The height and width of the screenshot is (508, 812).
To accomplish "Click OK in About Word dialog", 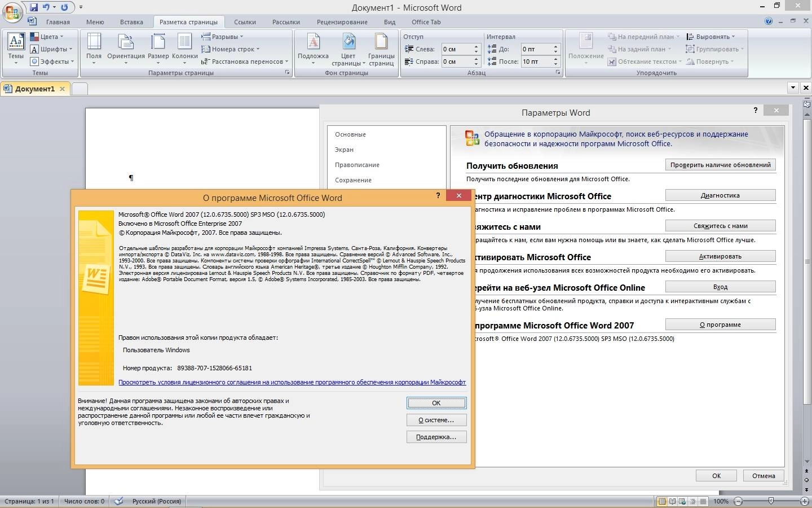I will coord(436,403).
